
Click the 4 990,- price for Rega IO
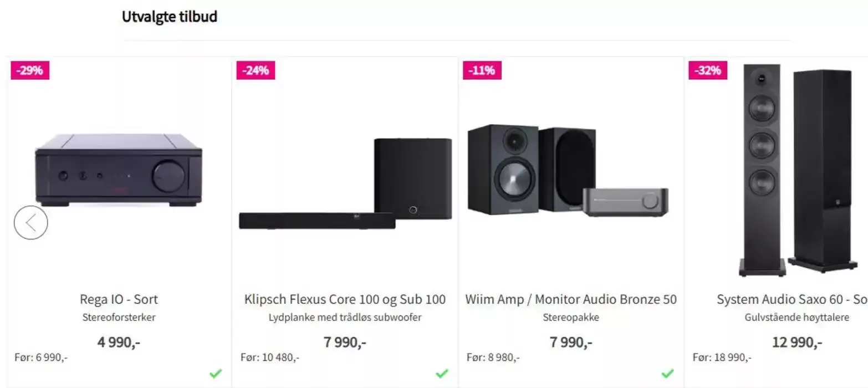click(x=119, y=342)
